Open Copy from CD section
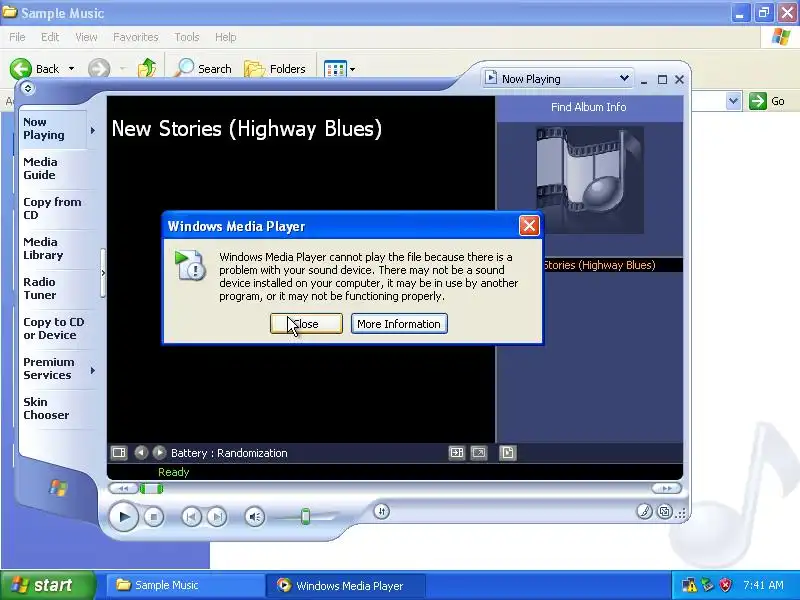Image resolution: width=800 pixels, height=600 pixels. click(x=52, y=208)
